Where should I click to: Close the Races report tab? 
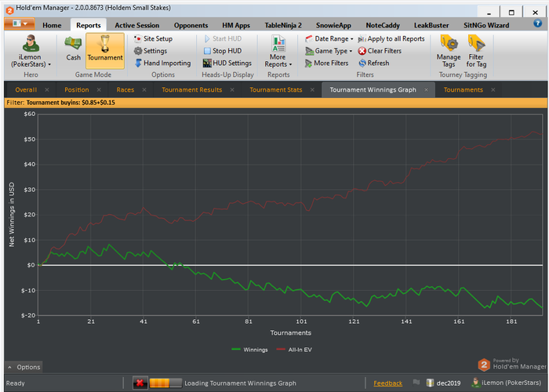pos(144,90)
